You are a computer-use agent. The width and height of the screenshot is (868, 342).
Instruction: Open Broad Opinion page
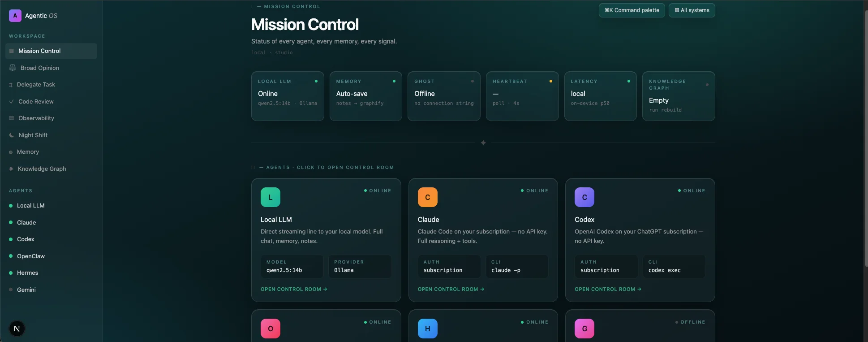coord(51,68)
